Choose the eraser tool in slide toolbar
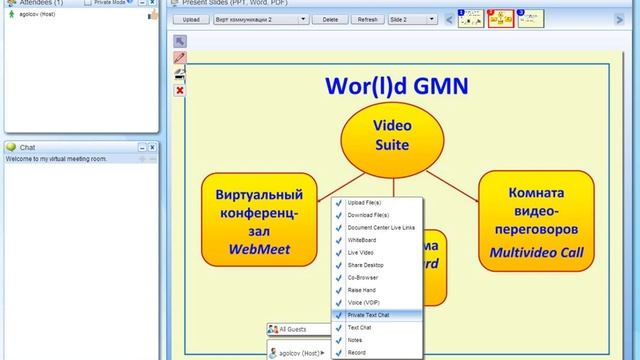Image resolution: width=640 pixels, height=360 pixels. [180, 74]
